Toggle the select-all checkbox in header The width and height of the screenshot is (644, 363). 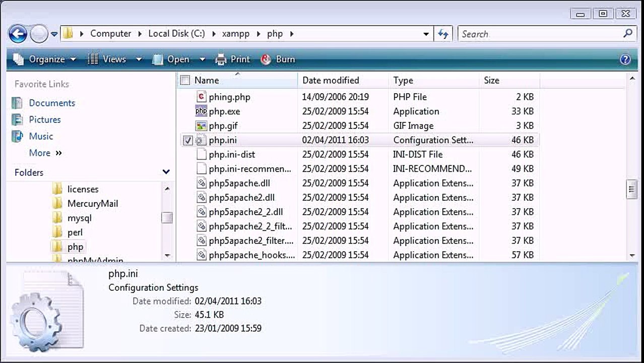[185, 80]
